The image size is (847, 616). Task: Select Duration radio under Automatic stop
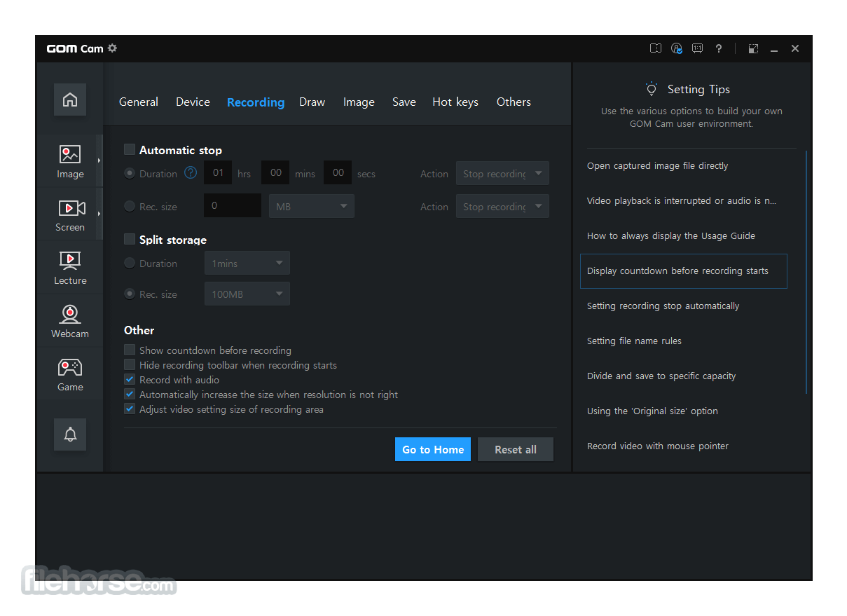tap(130, 173)
